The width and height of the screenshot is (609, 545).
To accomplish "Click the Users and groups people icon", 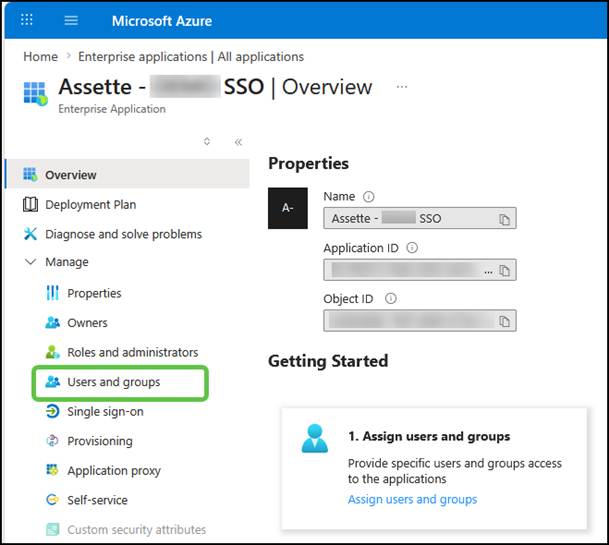I will [x=52, y=381].
